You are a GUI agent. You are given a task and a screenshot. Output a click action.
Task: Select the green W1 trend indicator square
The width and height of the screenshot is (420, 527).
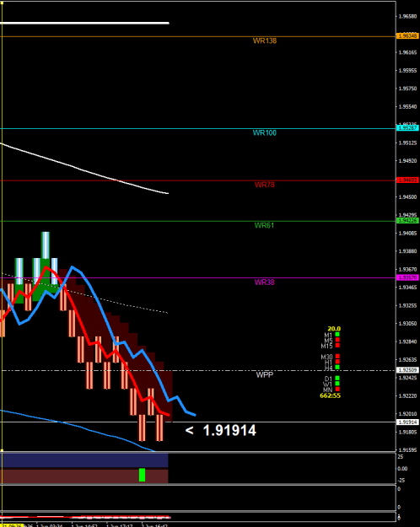(337, 384)
